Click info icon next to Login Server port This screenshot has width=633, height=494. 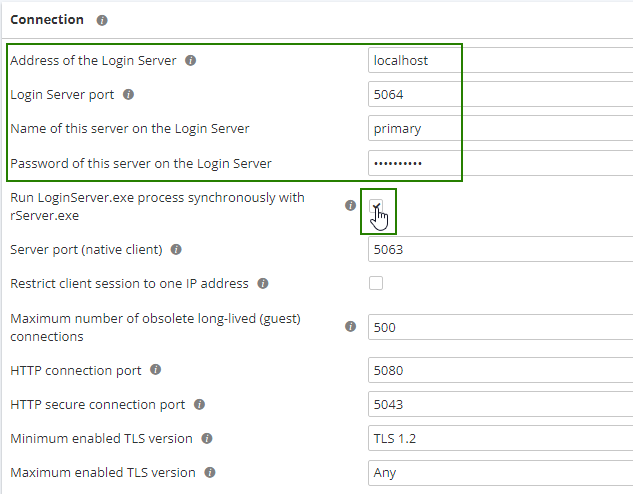(128, 95)
